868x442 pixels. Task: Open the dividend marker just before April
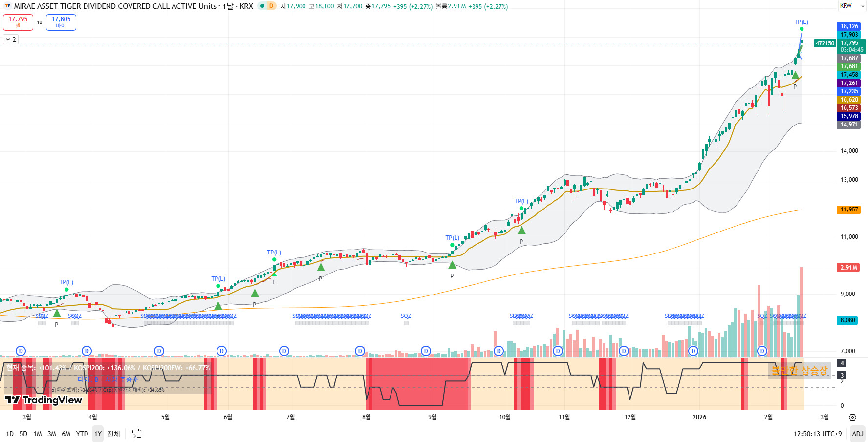tap(87, 351)
